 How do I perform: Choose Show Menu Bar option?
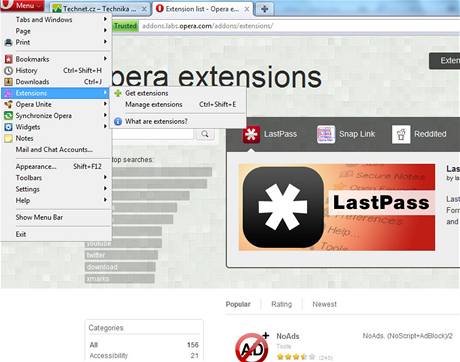[56, 217]
